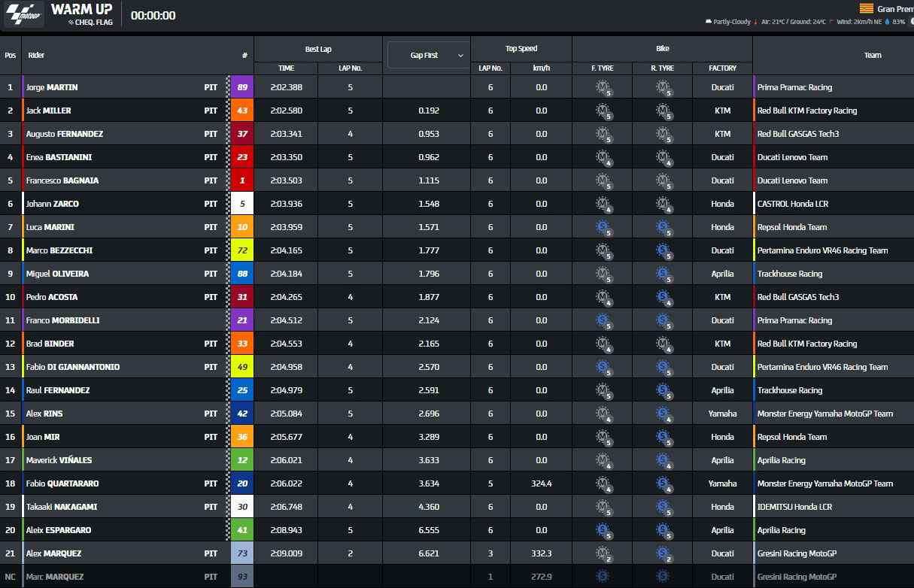Click Aleix Espargaro's rear tyre icon
The height and width of the screenshot is (588, 914).
(x=663, y=531)
